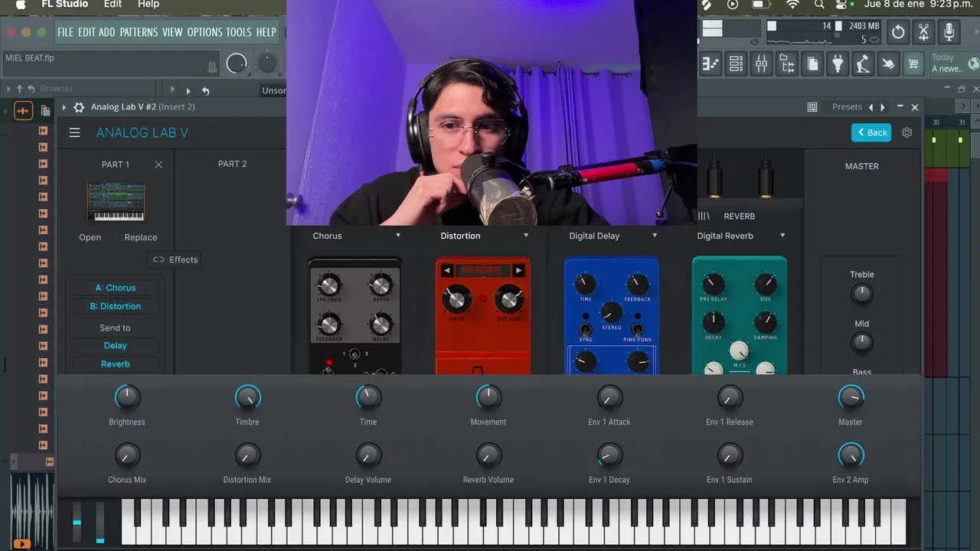
Task: Open Spotlight search in macOS menu bar
Action: (x=819, y=5)
